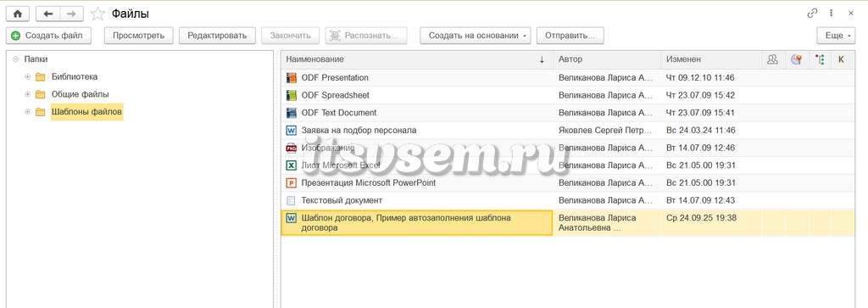Click the globe-with-pin column header icon
This screenshot has height=308, width=868.
(797, 59)
